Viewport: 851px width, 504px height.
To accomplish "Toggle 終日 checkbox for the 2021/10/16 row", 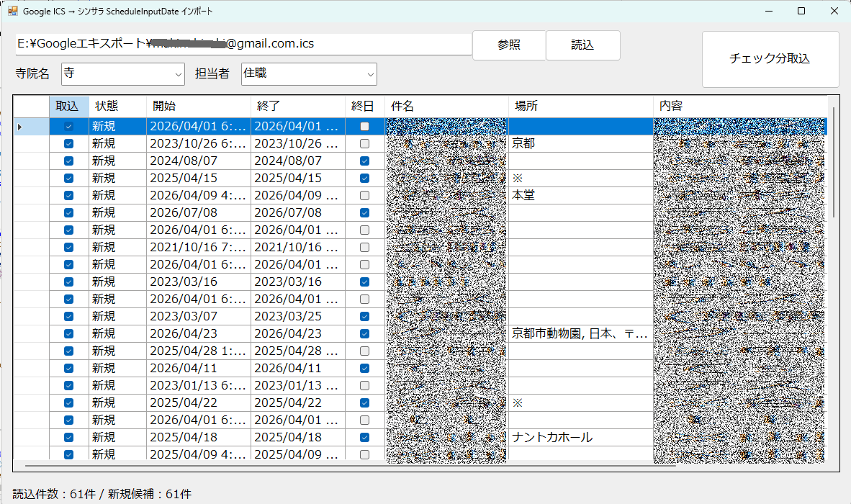I will click(x=364, y=248).
